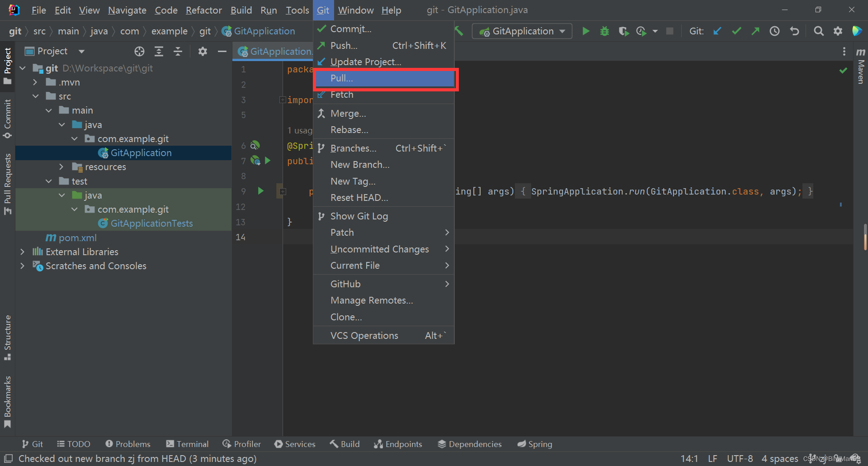Toggle the Terminal bottom tool window

[x=187, y=444]
